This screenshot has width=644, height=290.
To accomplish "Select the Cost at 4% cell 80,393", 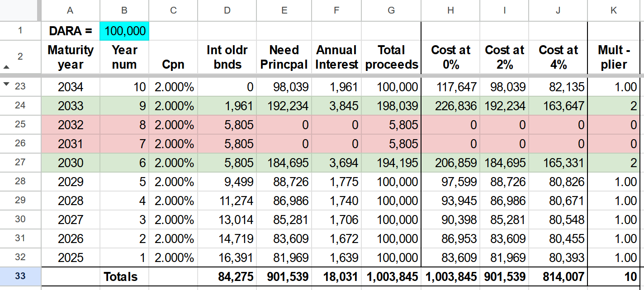I will pos(558,257).
